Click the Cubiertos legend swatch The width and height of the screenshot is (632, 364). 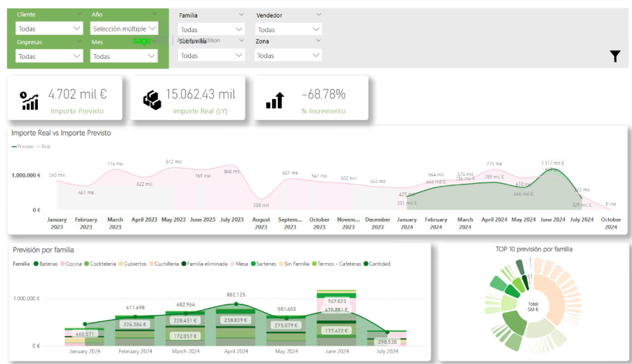coord(121,264)
